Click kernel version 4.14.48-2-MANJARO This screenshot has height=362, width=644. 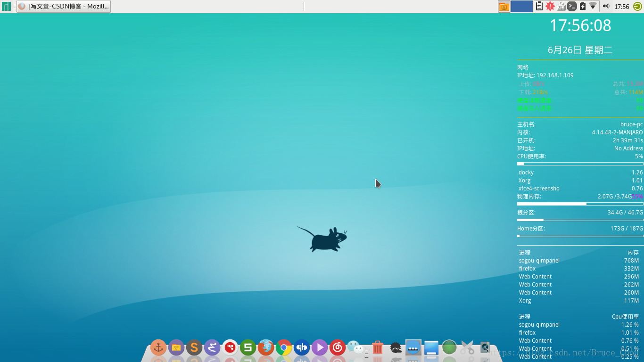[x=618, y=132]
